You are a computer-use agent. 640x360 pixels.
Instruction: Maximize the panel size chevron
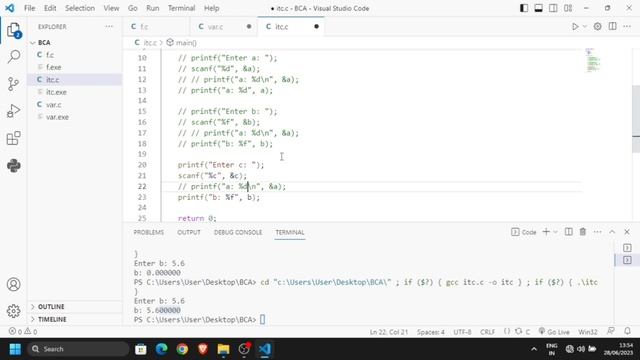(612, 232)
